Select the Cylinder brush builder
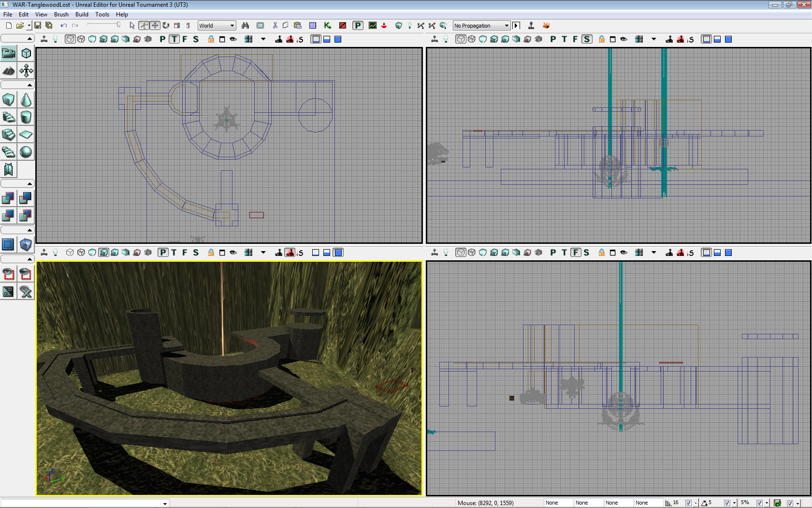812x508 pixels. [26, 117]
